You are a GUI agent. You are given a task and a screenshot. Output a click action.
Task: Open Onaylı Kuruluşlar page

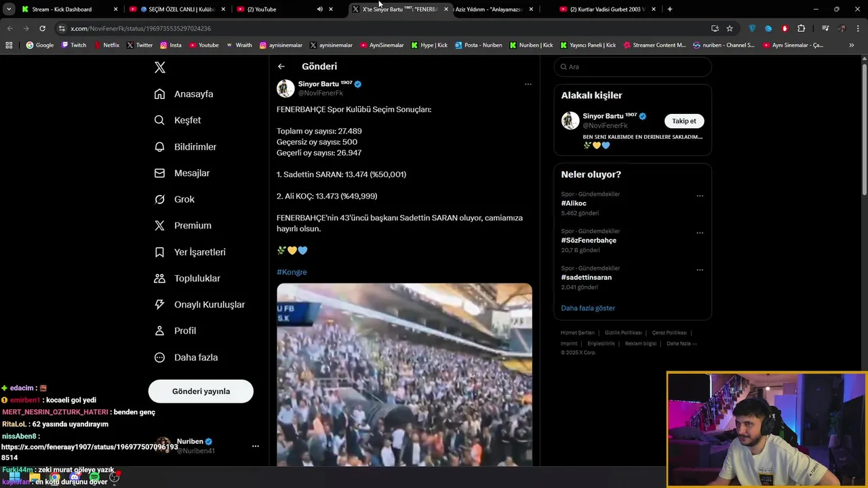[x=199, y=305]
